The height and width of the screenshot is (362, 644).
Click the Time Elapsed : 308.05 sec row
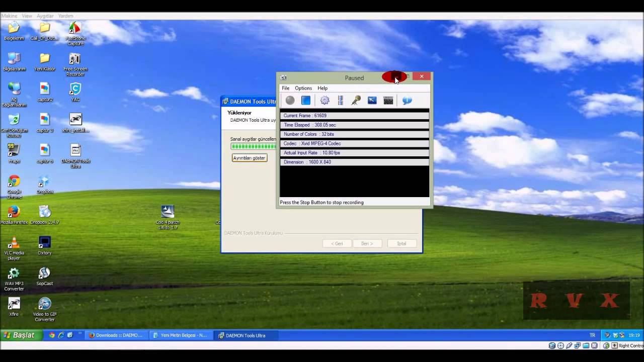pos(355,125)
